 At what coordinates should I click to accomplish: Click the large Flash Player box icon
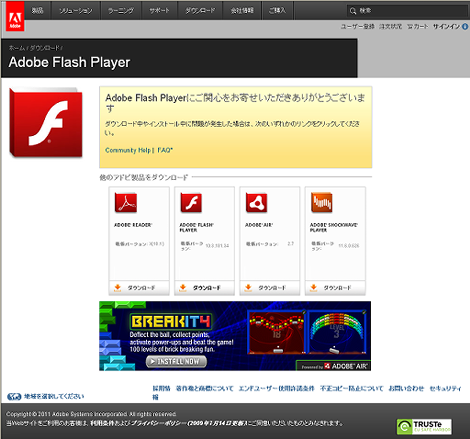click(46, 122)
